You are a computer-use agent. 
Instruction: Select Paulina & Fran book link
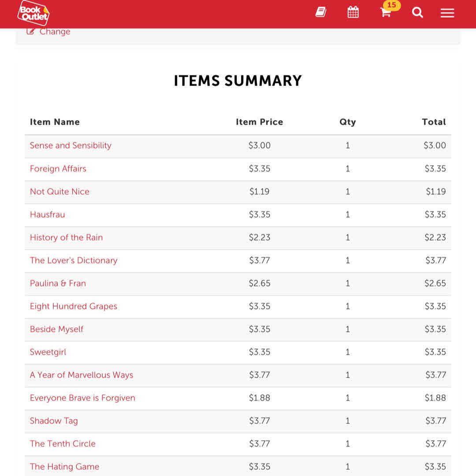(x=58, y=283)
